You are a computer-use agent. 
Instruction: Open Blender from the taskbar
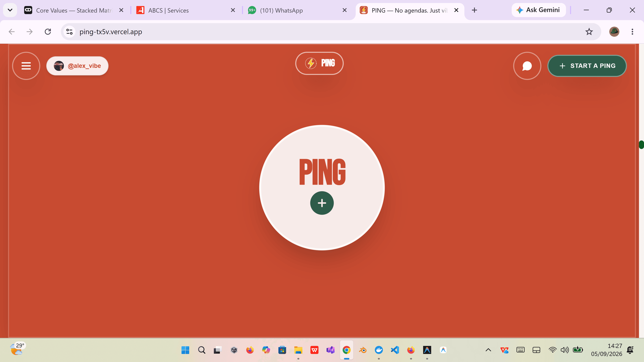[362, 350]
